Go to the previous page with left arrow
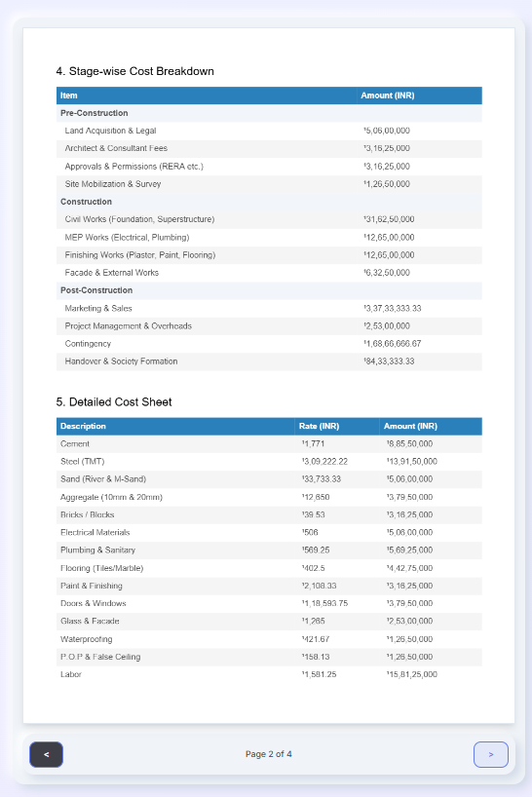The width and height of the screenshot is (532, 797). coord(46,754)
